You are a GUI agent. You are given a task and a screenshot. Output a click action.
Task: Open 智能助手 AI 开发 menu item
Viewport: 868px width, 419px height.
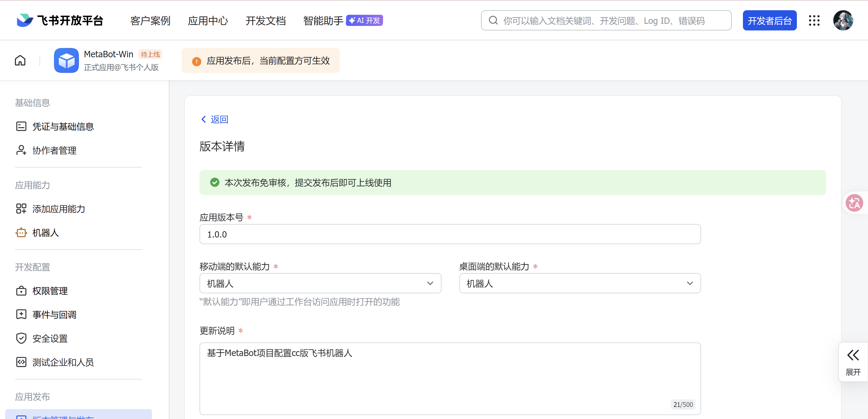point(343,20)
